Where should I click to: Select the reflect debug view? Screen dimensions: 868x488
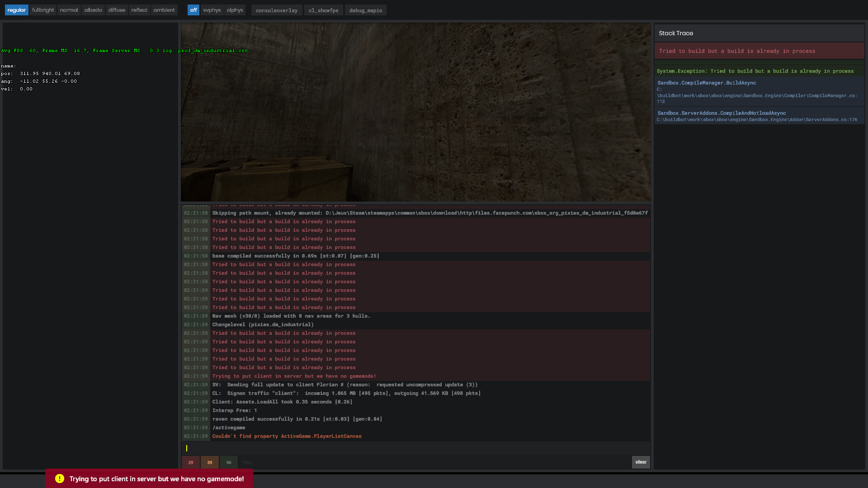(x=139, y=9)
